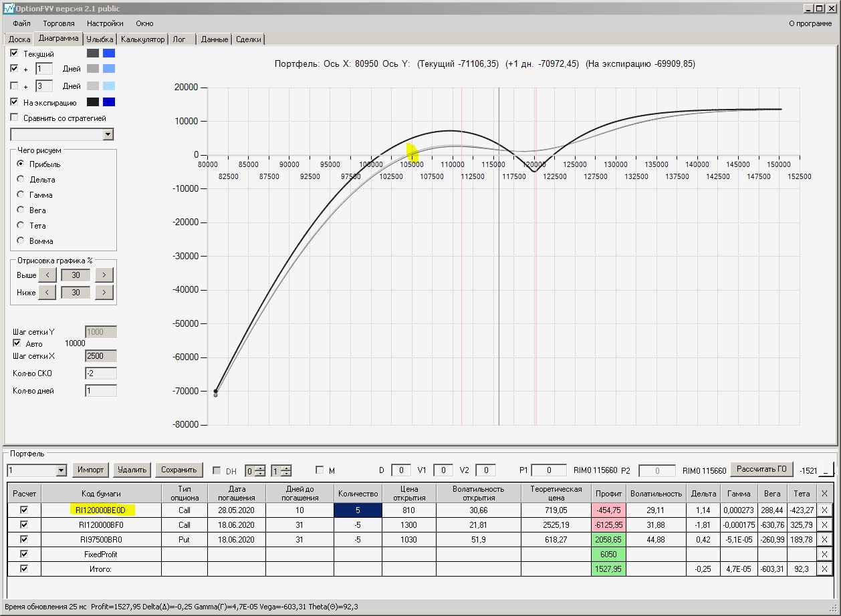The width and height of the screenshot is (841, 616).
Task: Pick the light blue +1 Дней color swatch
Action: click(x=109, y=69)
